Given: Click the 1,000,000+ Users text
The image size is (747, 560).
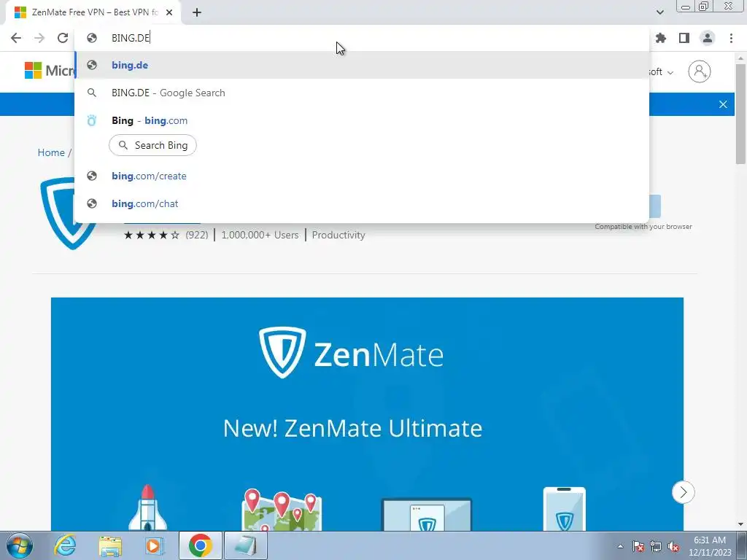Looking at the screenshot, I should (260, 235).
